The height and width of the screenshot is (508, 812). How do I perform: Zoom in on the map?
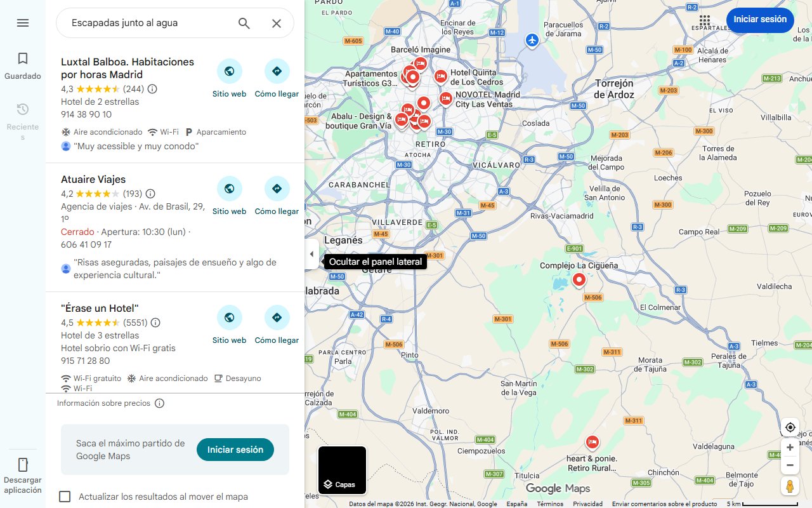pos(790,448)
